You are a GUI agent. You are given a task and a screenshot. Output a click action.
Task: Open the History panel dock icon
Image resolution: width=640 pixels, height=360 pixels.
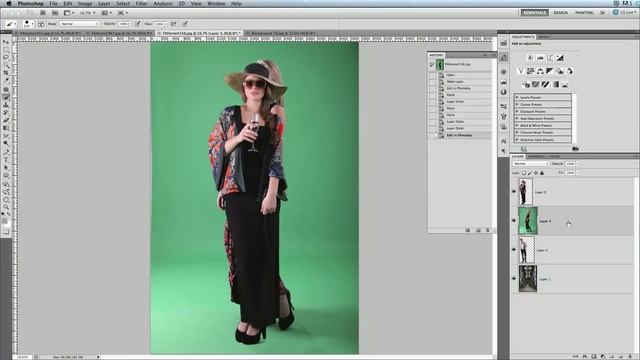pos(504,57)
